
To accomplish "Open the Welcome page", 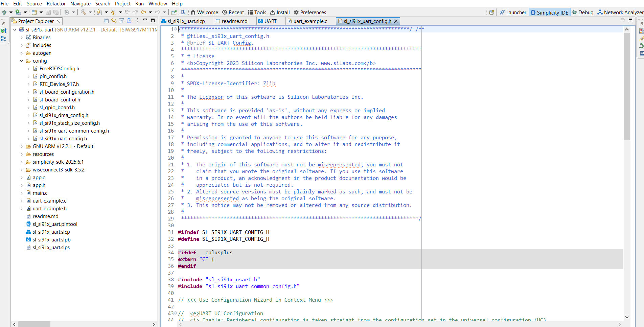I will coord(204,12).
